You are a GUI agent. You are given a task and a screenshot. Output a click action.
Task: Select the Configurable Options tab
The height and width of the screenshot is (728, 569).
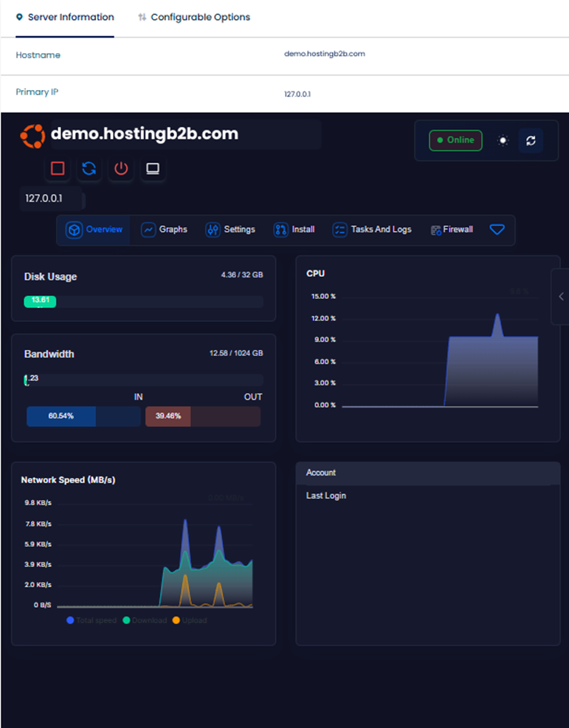tap(193, 17)
